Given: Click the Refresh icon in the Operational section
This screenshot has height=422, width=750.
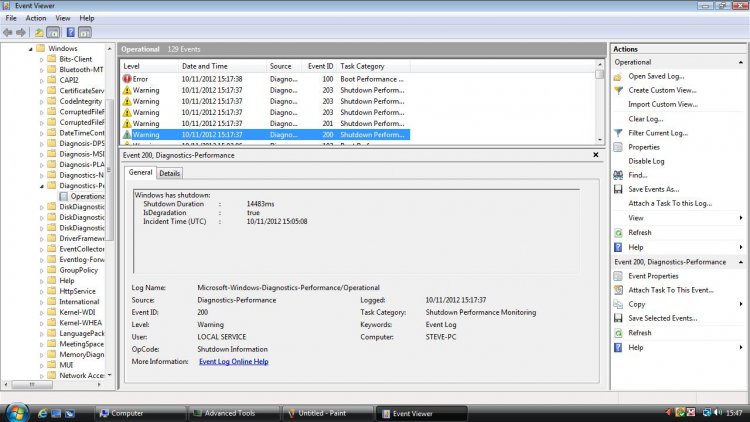Looking at the screenshot, I should tap(618, 233).
